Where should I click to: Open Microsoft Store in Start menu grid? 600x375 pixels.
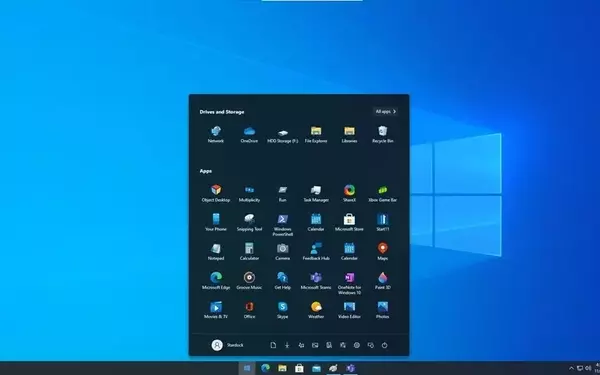click(349, 222)
